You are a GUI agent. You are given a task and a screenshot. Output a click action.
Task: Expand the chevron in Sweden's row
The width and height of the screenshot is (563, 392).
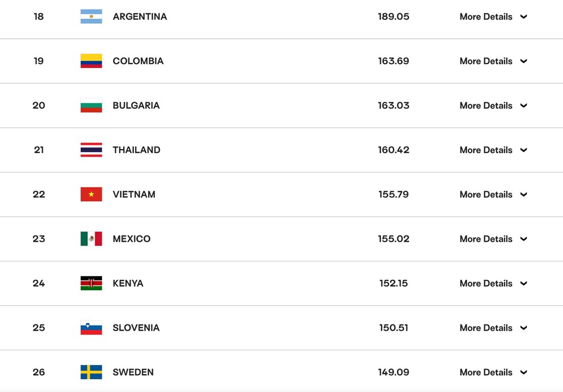[x=524, y=372]
